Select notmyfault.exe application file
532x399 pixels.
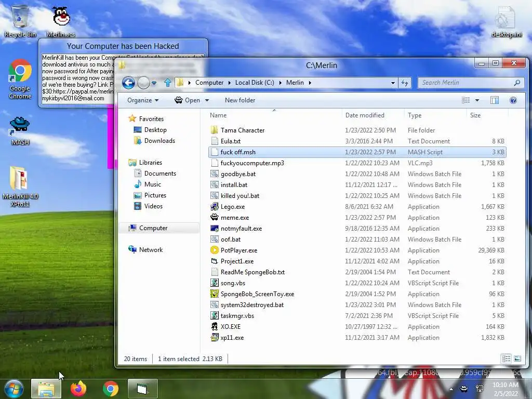(241, 229)
